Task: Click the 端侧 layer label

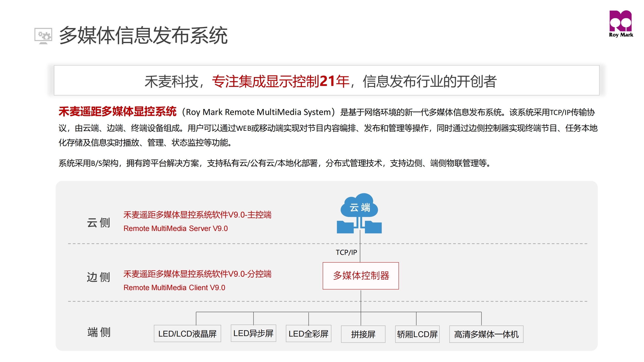Action: [99, 332]
